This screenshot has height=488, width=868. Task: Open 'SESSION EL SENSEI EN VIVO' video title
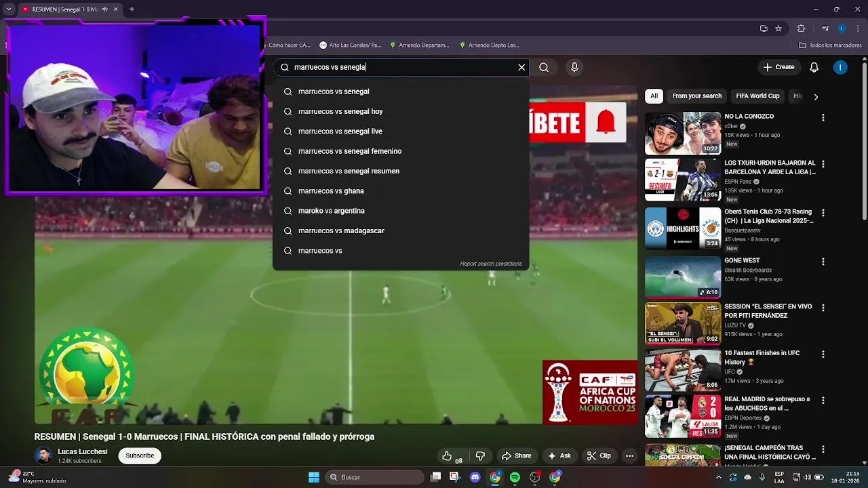pos(768,311)
